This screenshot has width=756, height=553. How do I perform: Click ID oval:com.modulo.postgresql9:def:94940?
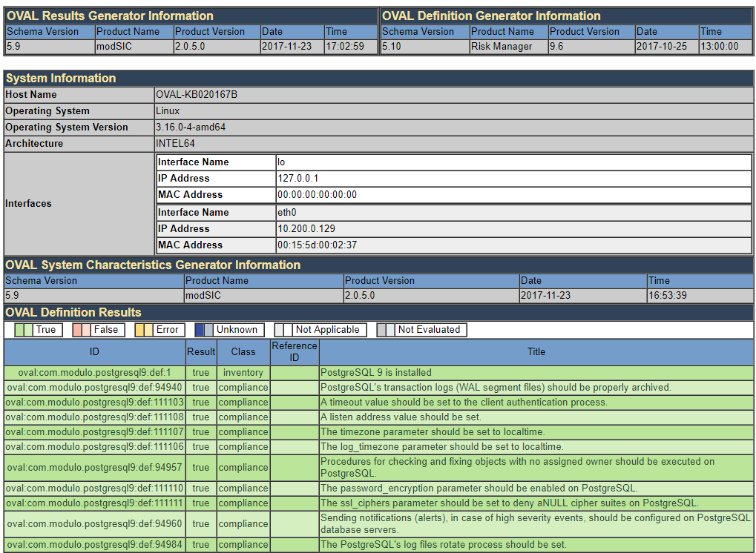94,388
